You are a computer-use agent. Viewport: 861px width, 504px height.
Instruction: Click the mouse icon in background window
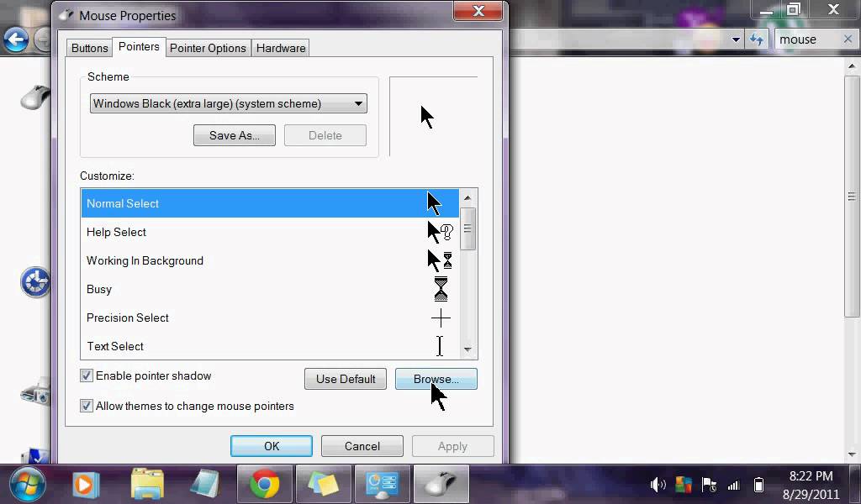point(35,97)
